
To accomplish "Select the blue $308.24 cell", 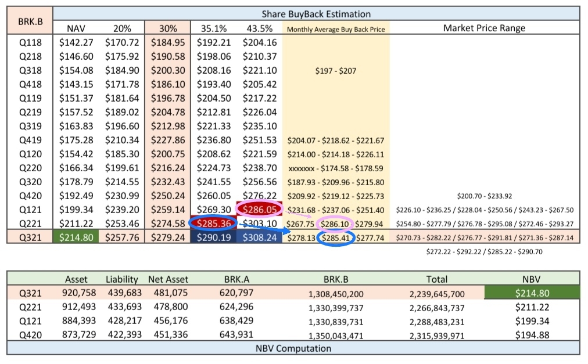I will [x=260, y=237].
